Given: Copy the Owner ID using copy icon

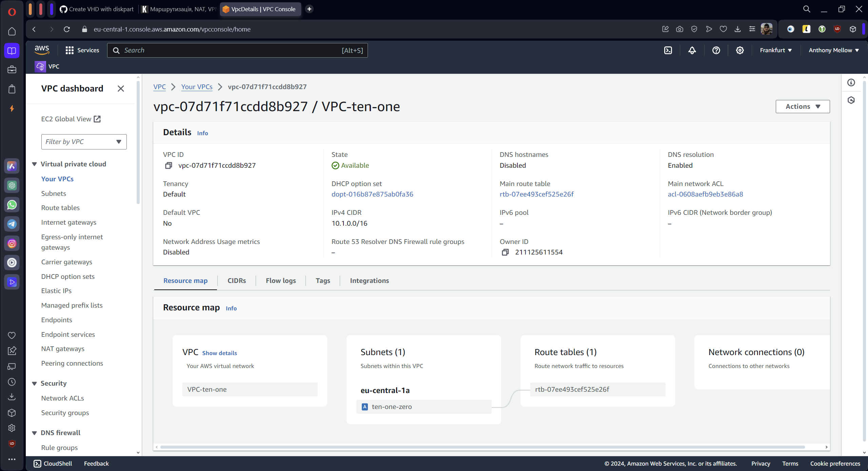Looking at the screenshot, I should (505, 252).
